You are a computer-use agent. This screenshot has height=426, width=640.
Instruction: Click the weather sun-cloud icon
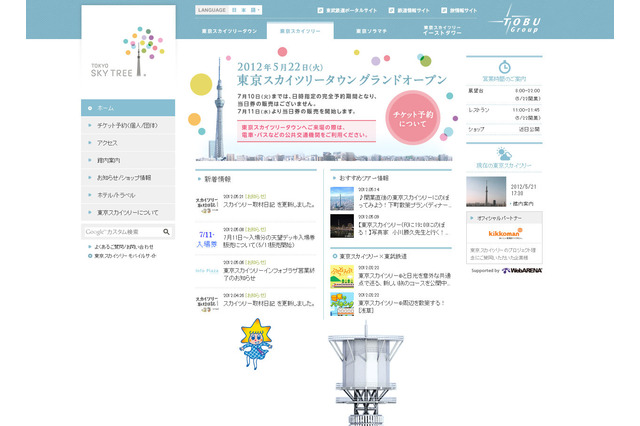pos(504,154)
